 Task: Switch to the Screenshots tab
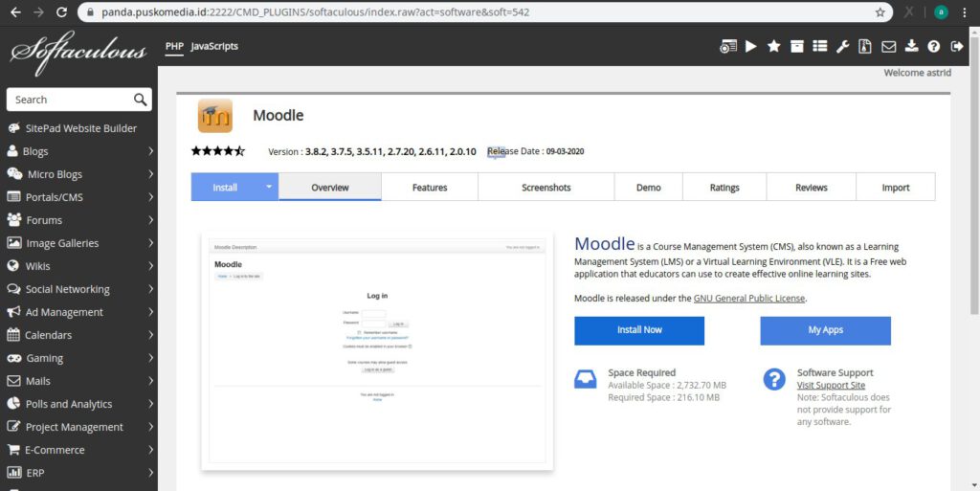pos(546,187)
